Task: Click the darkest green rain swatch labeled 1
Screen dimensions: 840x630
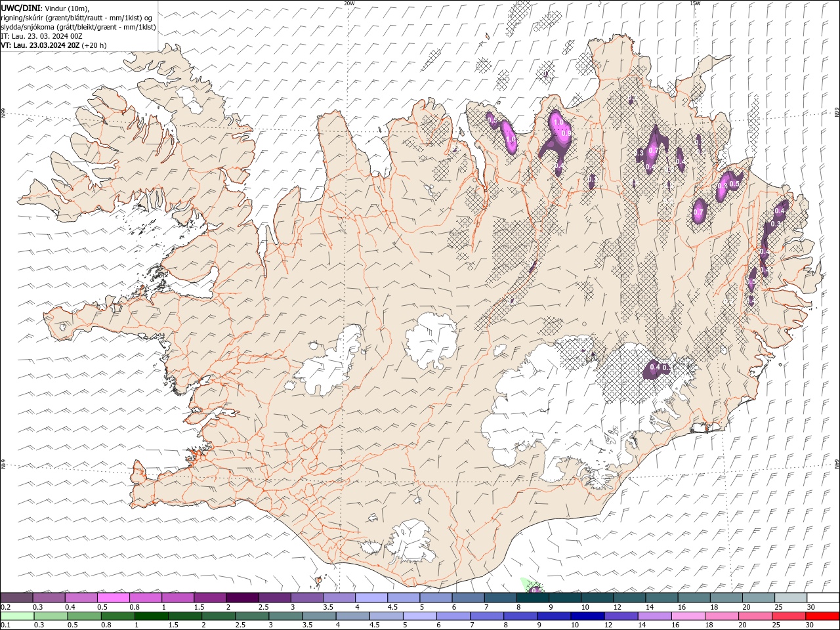Action: click(152, 616)
